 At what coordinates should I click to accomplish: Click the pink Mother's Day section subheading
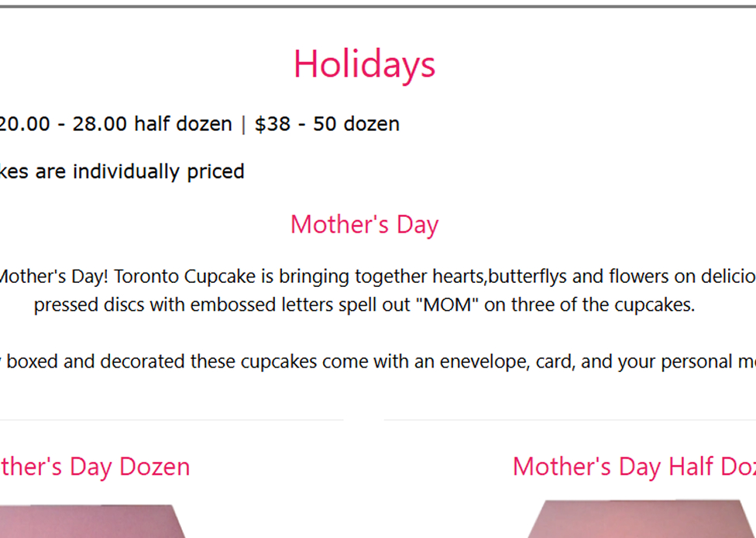pyautogui.click(x=364, y=224)
